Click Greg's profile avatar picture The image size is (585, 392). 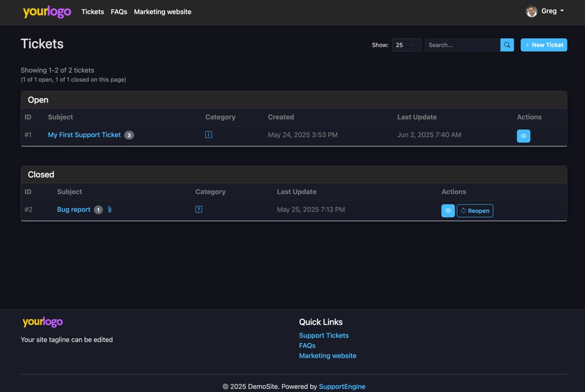pyautogui.click(x=531, y=10)
